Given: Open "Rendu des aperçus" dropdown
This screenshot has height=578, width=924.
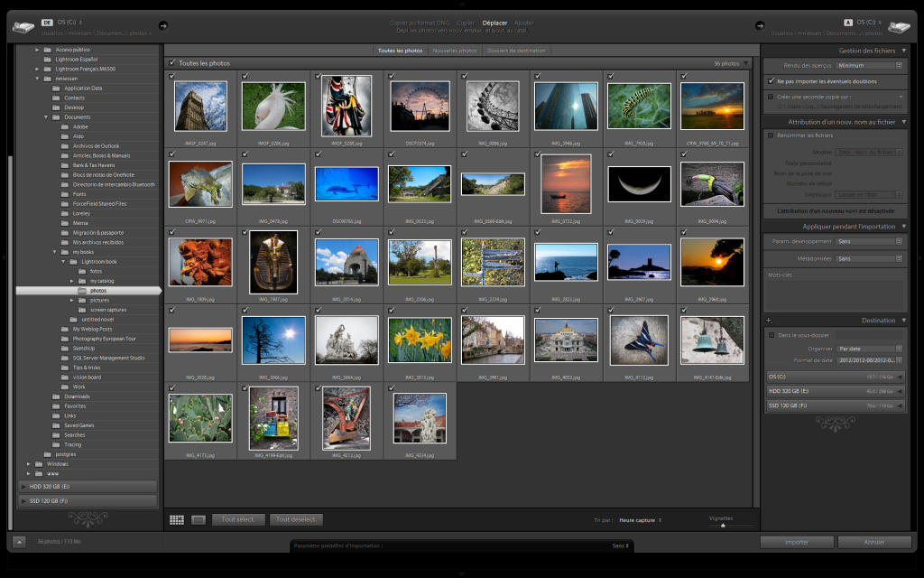Looking at the screenshot, I should (x=869, y=65).
